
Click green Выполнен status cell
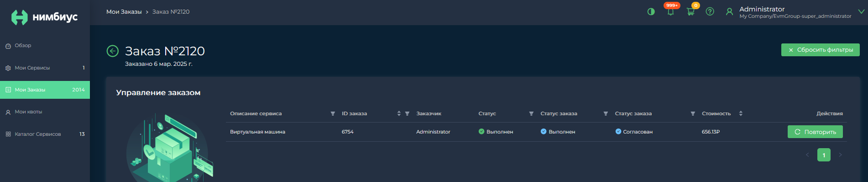pos(496,132)
